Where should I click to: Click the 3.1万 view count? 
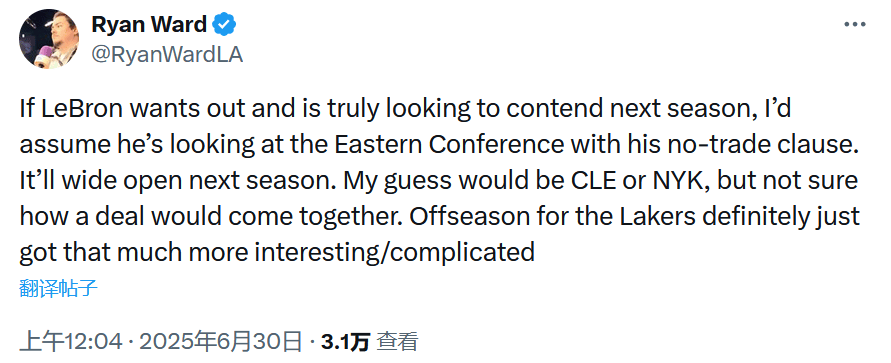point(346,342)
